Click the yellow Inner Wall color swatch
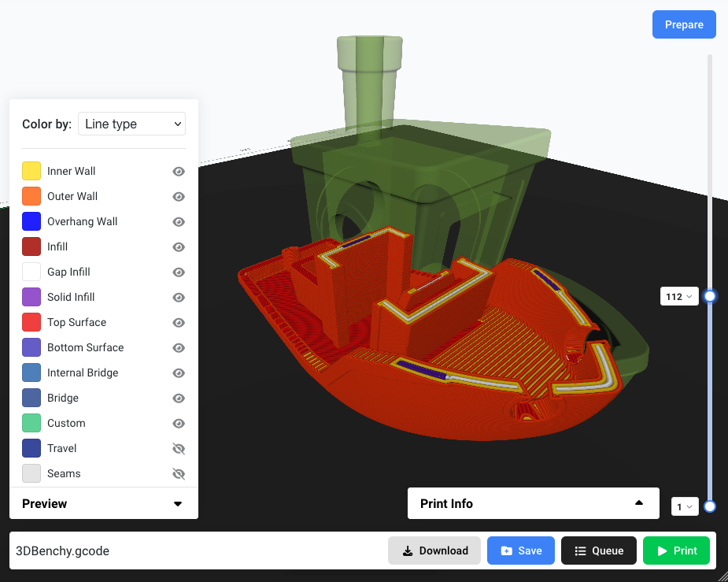 pyautogui.click(x=31, y=171)
